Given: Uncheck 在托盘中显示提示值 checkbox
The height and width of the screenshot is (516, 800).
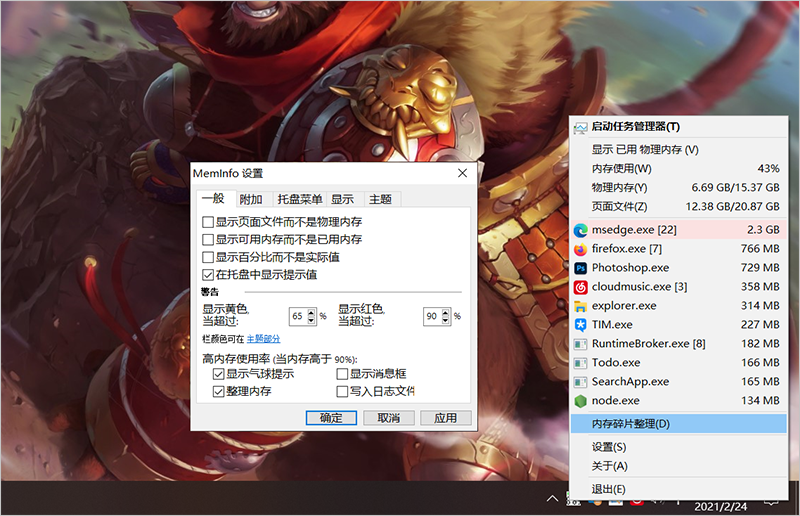Looking at the screenshot, I should 208,275.
